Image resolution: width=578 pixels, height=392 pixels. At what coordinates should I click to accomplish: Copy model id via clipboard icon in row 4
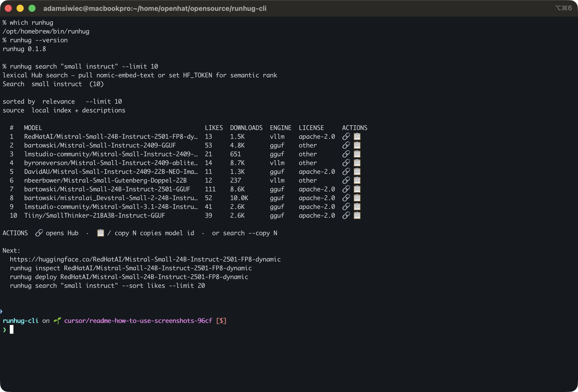pyautogui.click(x=357, y=163)
